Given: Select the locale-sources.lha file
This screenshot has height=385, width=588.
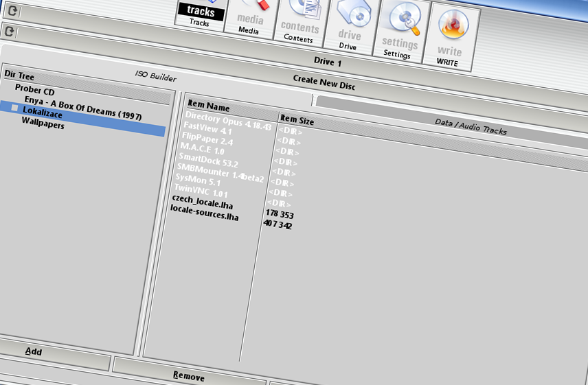Looking at the screenshot, I should pyautogui.click(x=205, y=213).
